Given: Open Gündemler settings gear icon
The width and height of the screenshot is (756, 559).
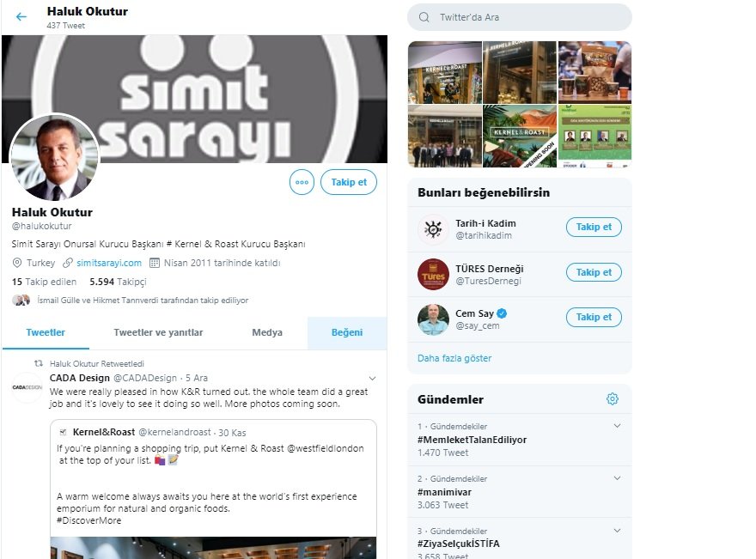Looking at the screenshot, I should [x=613, y=399].
